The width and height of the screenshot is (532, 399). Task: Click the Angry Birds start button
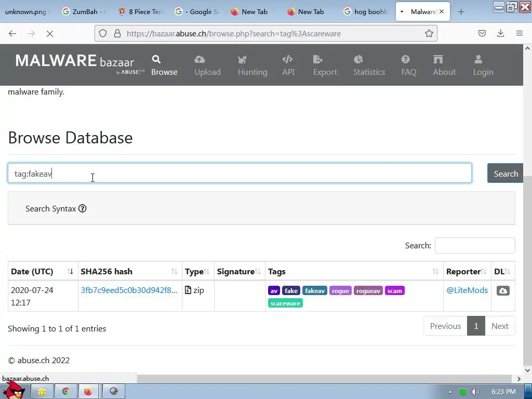15,390
